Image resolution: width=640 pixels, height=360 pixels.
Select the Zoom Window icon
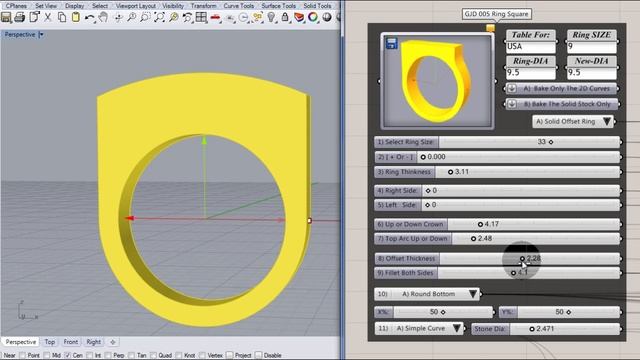145,18
